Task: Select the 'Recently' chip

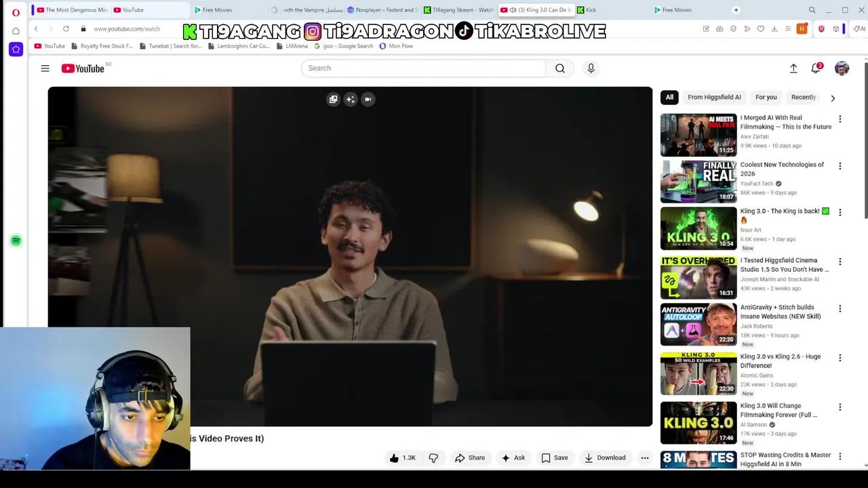Action: 804,97
